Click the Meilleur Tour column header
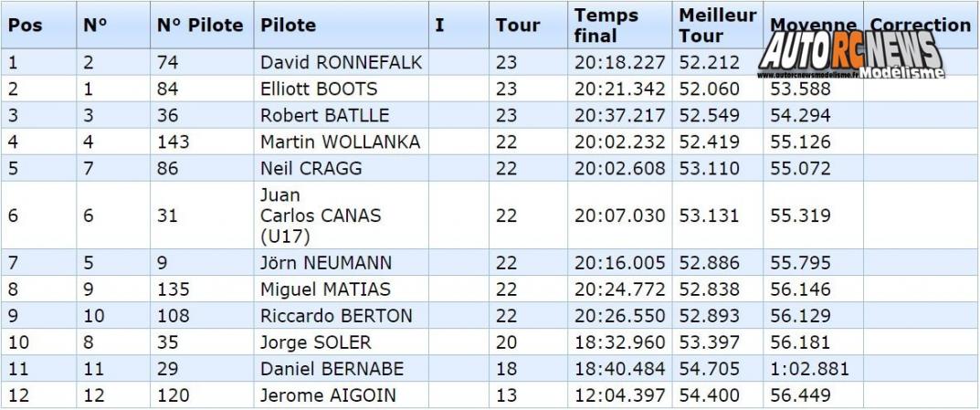Screen dimensions: 980x410 pos(718,26)
